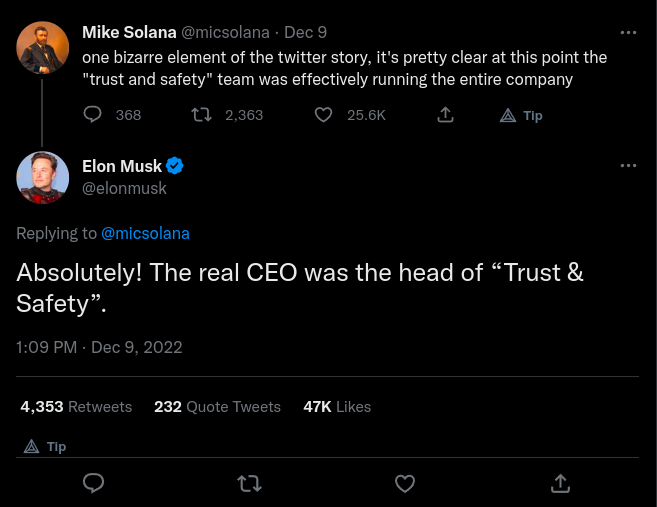This screenshot has width=657, height=507.
Task: Open Mike Solana's profile picture
Action: 42,47
